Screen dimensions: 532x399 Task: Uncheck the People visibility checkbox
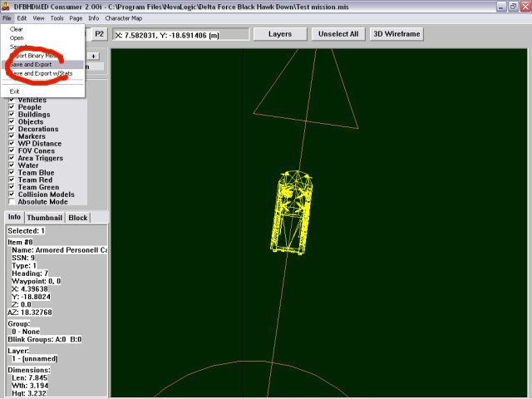[12, 107]
